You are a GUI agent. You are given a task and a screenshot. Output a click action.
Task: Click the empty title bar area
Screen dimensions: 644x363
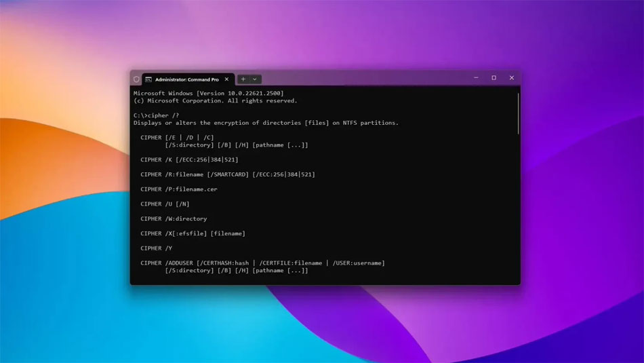click(366, 79)
